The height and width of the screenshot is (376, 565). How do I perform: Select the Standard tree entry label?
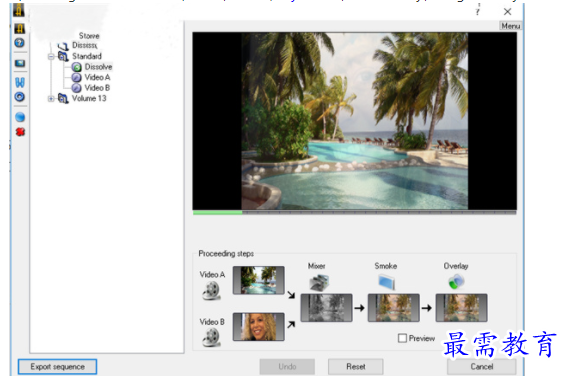87,56
